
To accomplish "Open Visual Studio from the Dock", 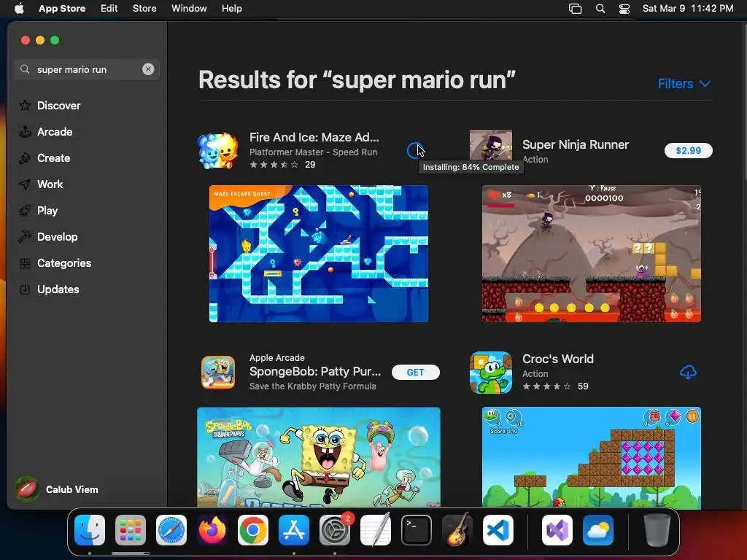I will pyautogui.click(x=557, y=530).
